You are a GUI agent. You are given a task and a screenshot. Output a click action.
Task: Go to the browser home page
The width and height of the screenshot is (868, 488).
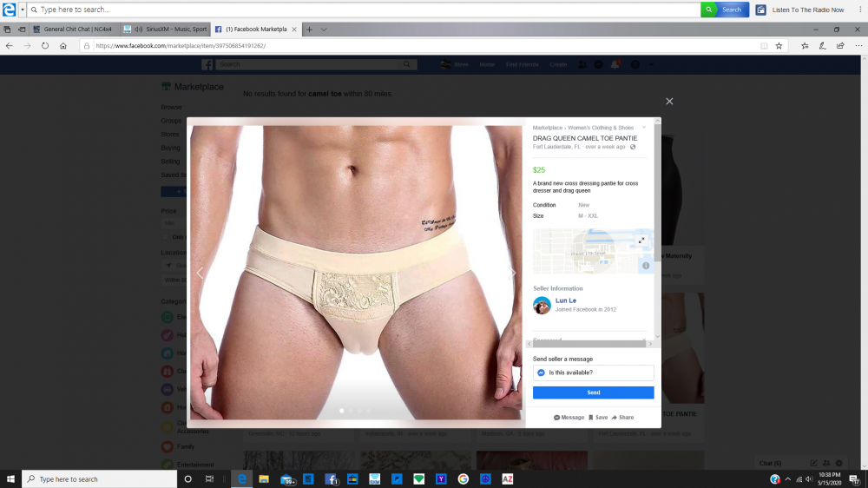pos(63,45)
